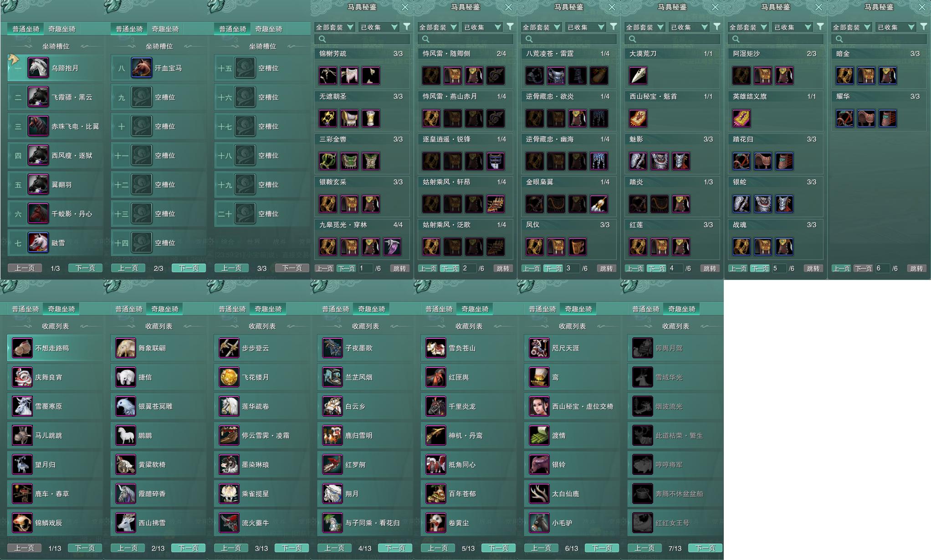Select the greyed-out 卯舆月驾 icon
Screen dimensions: 931x560
642,348
